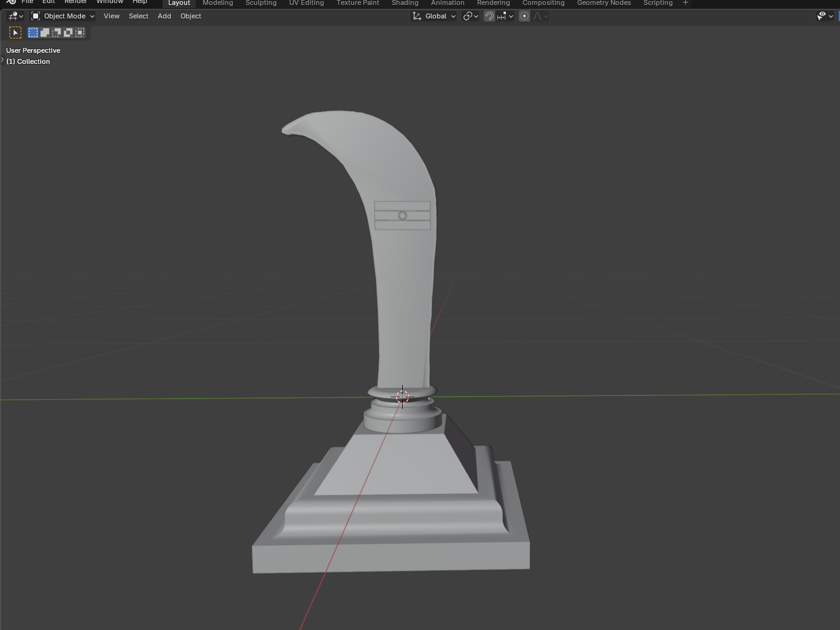Choose Invert selection mode icon
This screenshot has width=840, height=630.
[68, 33]
